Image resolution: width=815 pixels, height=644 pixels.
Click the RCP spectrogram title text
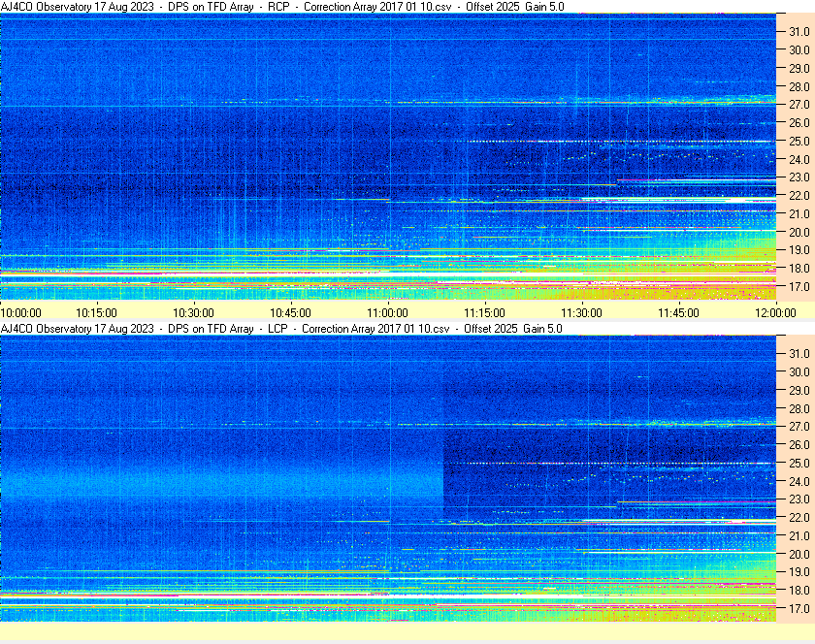click(282, 7)
